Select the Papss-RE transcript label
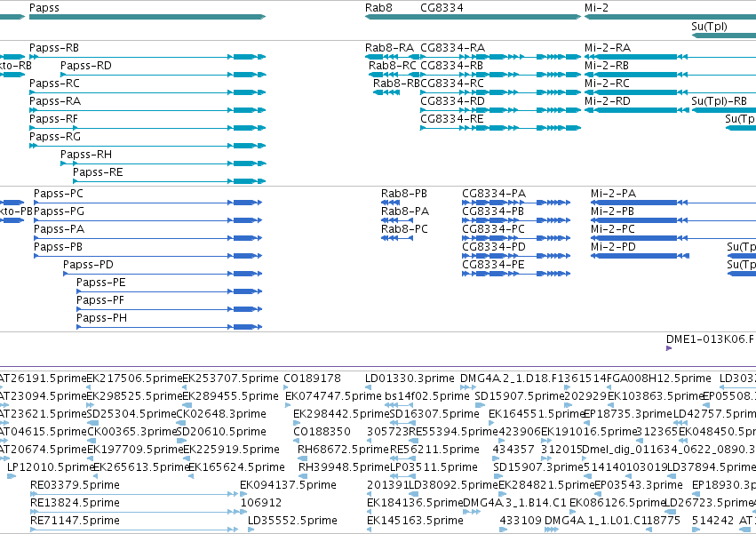Viewport: 756px width, 534px height. (98, 172)
